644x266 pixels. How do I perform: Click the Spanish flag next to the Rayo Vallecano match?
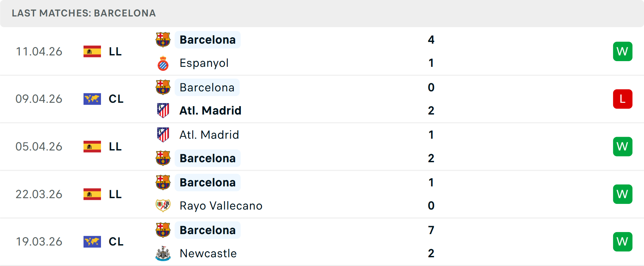coord(92,194)
